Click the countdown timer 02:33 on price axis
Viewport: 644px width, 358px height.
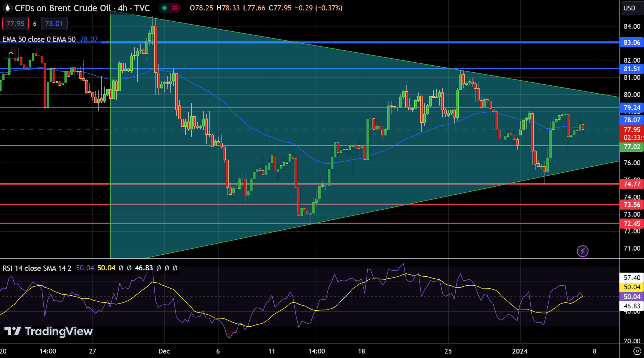pos(632,138)
